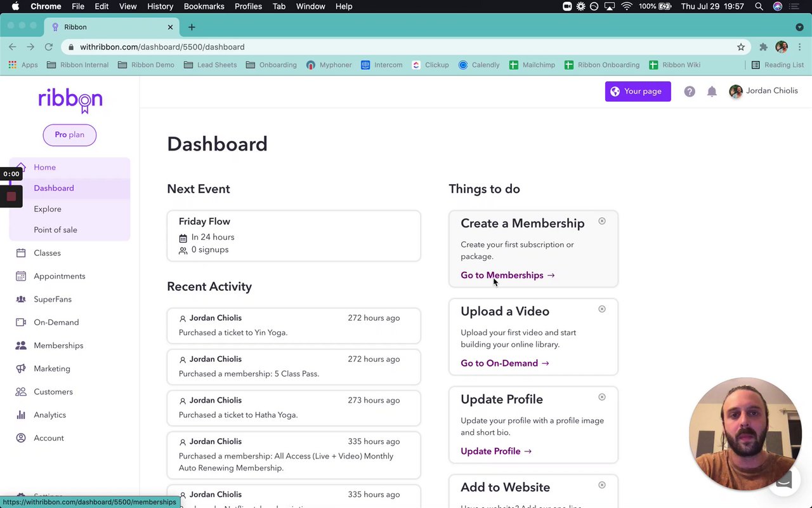Open the Apps bookmarks shortcut

point(23,65)
